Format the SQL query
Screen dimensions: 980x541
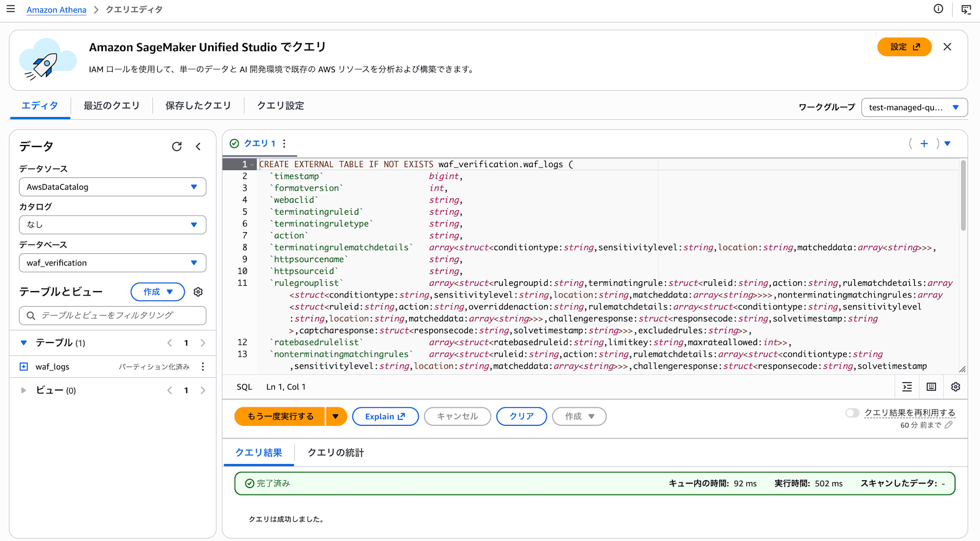click(x=907, y=387)
